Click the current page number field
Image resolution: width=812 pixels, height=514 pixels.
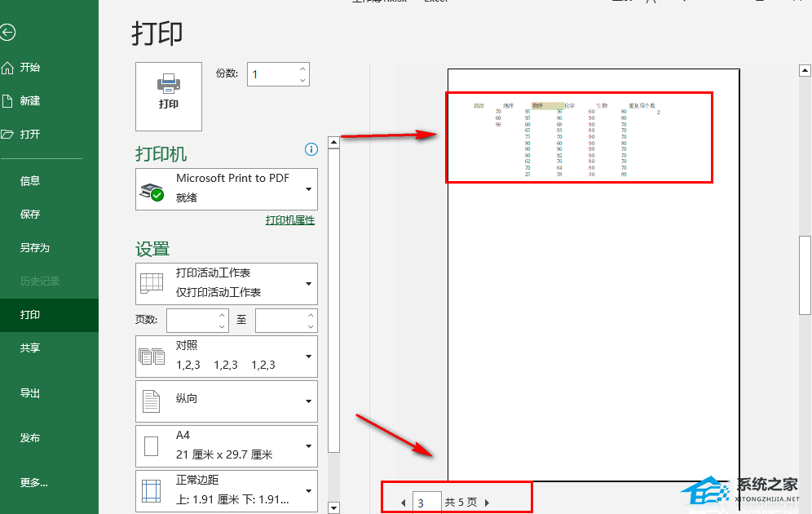point(426,503)
